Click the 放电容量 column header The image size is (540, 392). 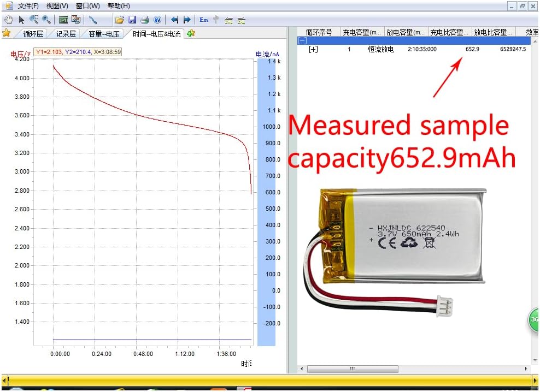pos(406,32)
